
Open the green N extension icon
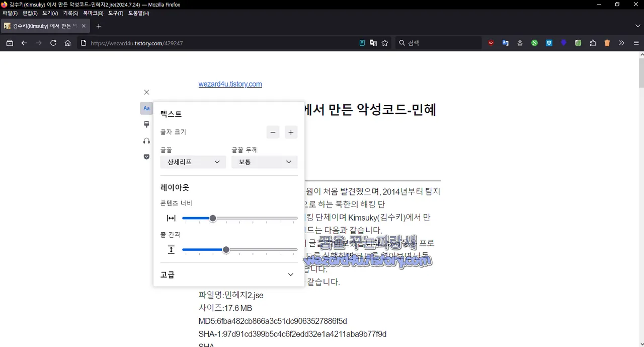(534, 43)
